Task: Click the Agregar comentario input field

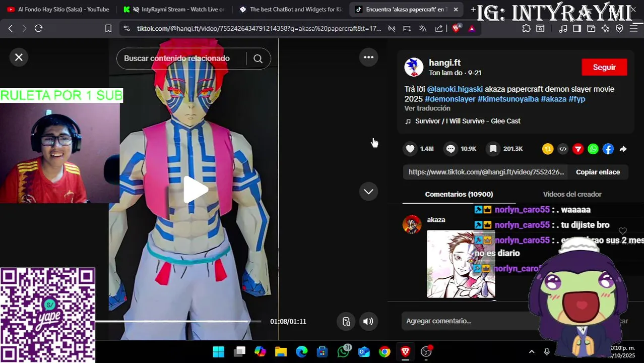Action: click(x=469, y=321)
